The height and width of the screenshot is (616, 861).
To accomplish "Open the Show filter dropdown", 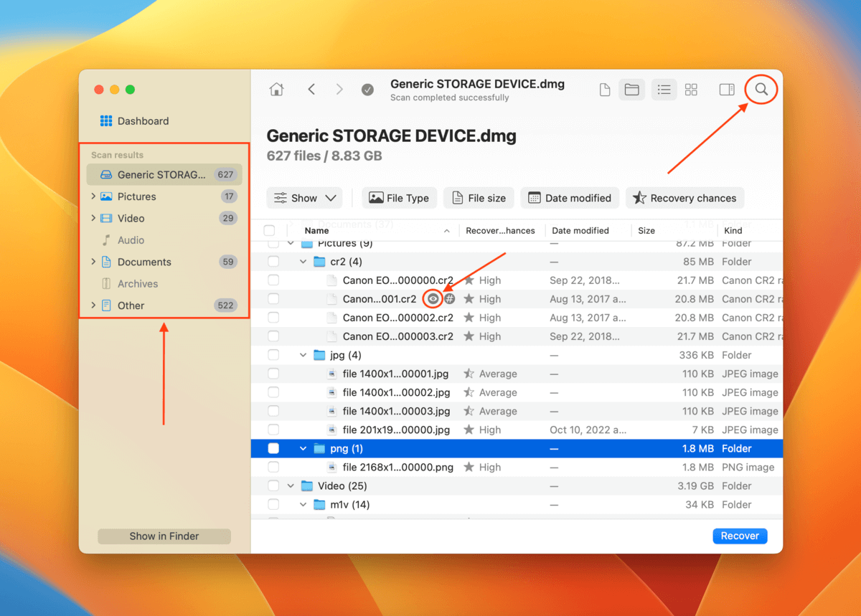I will pos(304,198).
